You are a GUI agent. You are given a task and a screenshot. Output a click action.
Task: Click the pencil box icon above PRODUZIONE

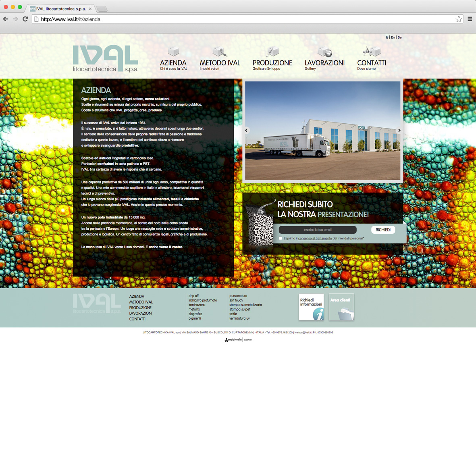[x=272, y=51]
